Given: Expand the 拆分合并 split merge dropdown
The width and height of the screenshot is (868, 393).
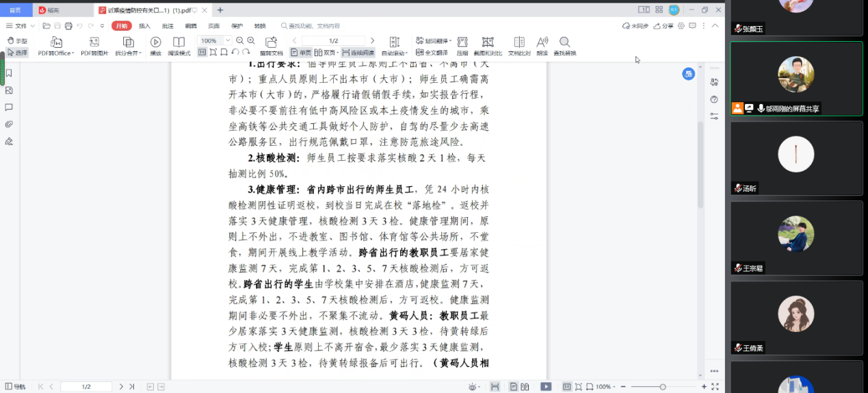Looking at the screenshot, I should tap(139, 53).
